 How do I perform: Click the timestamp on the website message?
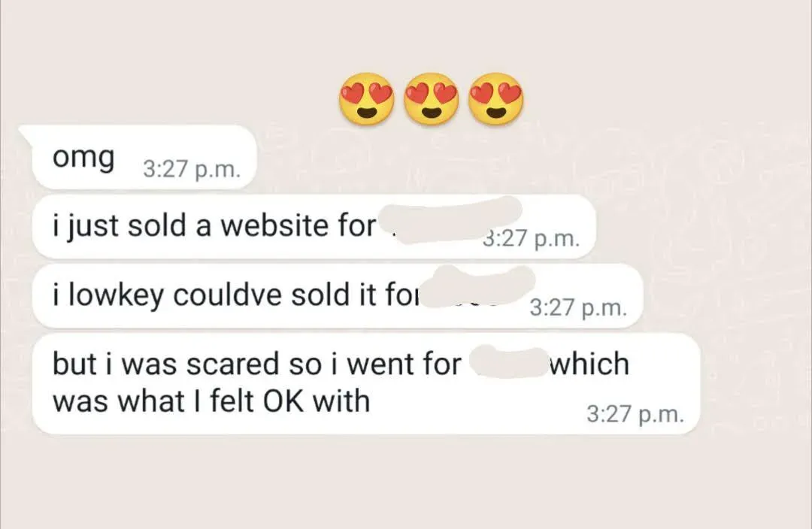point(532,239)
